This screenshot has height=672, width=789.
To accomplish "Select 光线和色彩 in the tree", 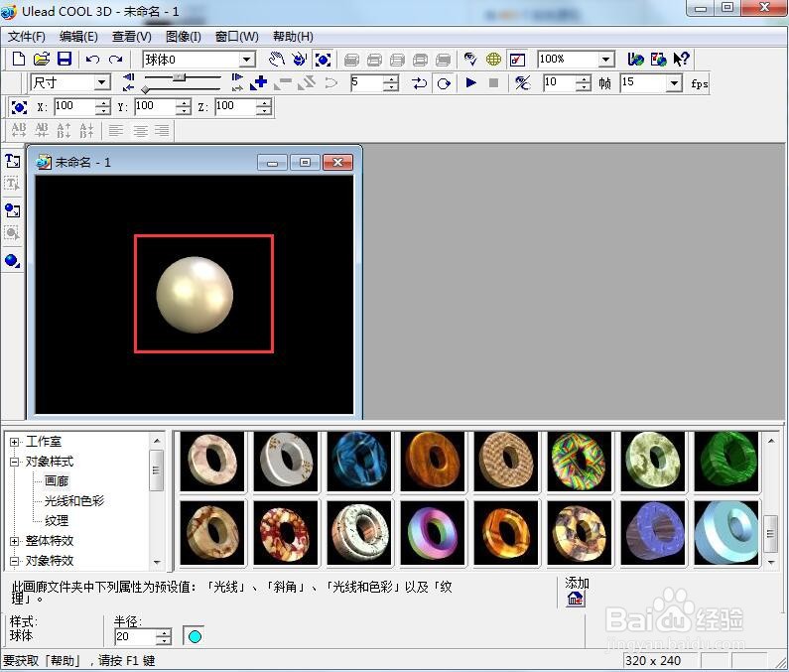I will (74, 501).
